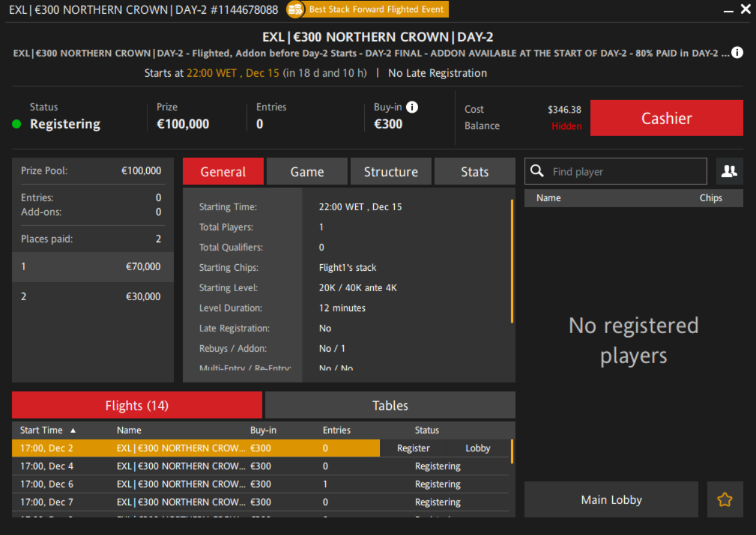Click the info icon after tournament description

coord(737,53)
